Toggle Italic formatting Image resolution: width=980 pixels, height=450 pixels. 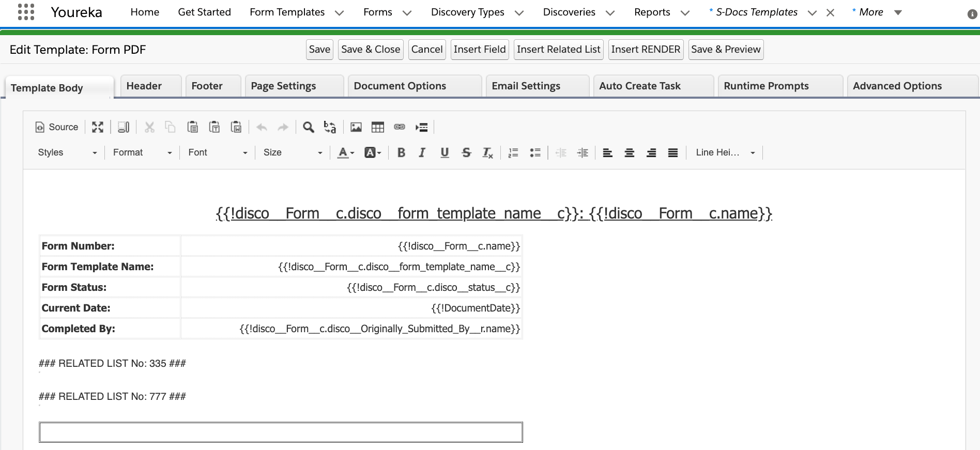click(x=422, y=152)
